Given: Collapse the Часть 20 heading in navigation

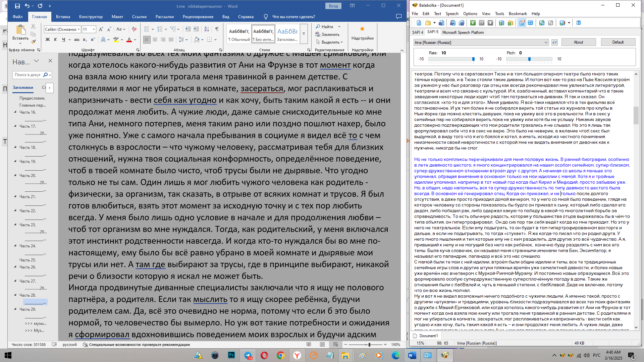Looking at the screenshot, I should [x=15, y=175].
